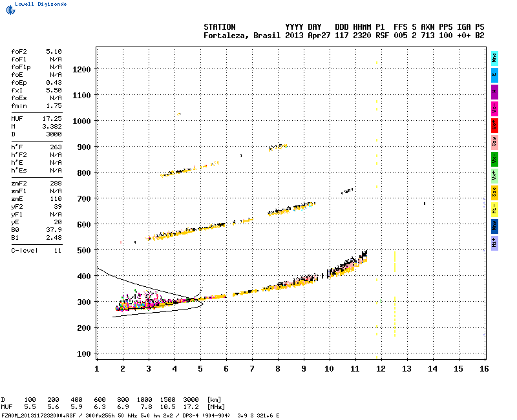Click the station name Fortaleza, Brasil
The image size is (517, 420).
242,36
